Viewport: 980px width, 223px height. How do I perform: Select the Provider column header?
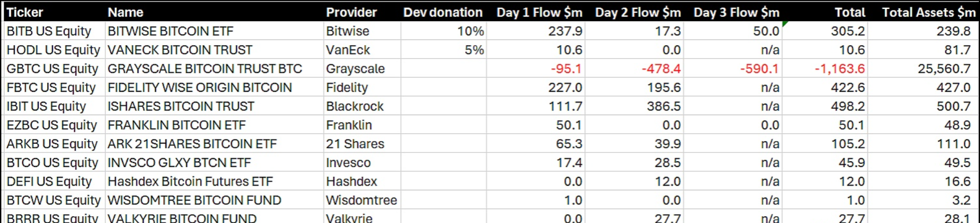[x=351, y=12]
